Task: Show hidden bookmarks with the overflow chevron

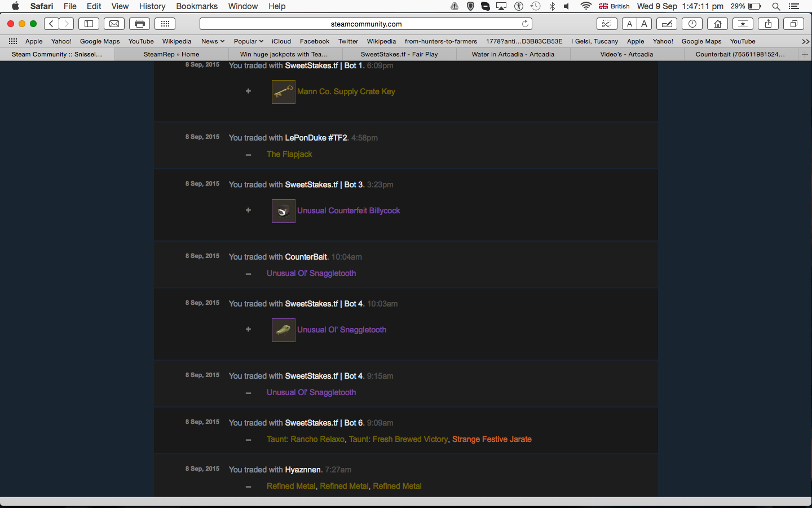Action: tap(805, 41)
